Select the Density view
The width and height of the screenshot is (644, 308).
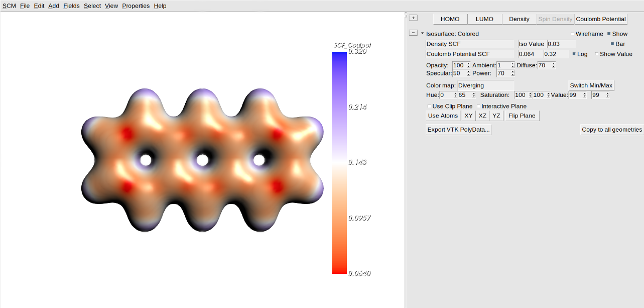519,19
